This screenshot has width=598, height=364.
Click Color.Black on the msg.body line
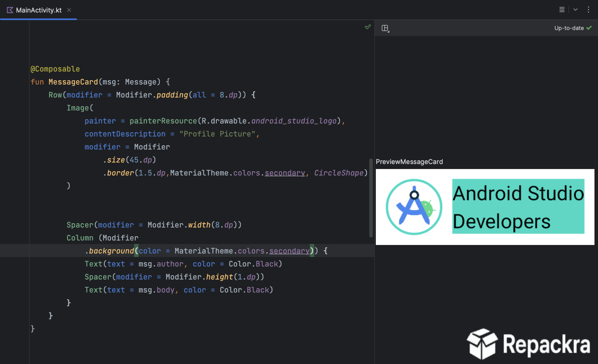[245, 290]
